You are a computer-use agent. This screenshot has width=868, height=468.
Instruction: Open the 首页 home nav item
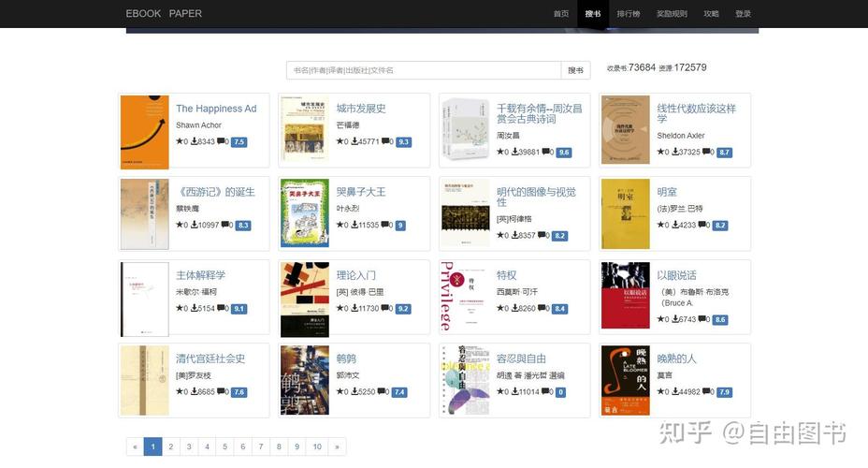tap(561, 14)
